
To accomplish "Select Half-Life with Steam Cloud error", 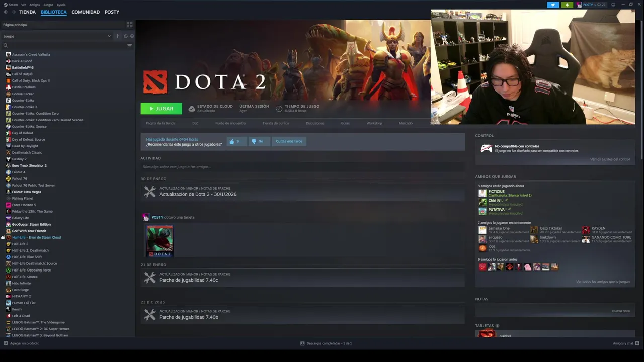I will click(36, 237).
